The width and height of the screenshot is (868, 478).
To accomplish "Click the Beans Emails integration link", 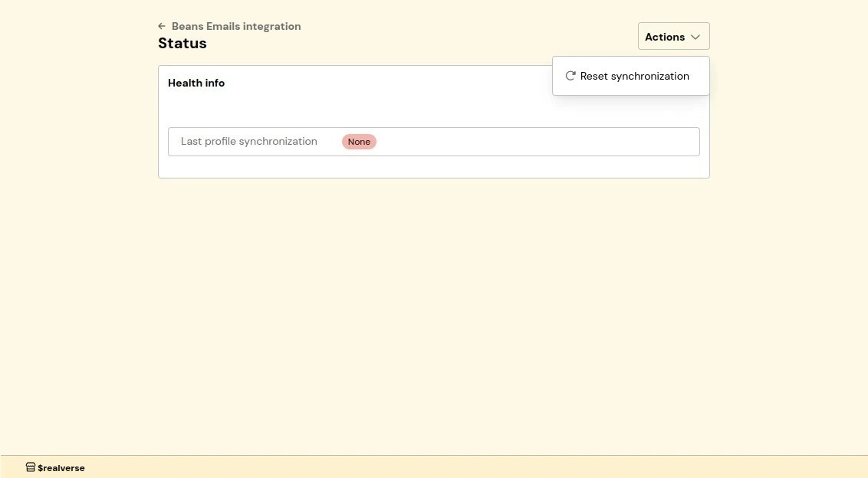I will click(236, 25).
